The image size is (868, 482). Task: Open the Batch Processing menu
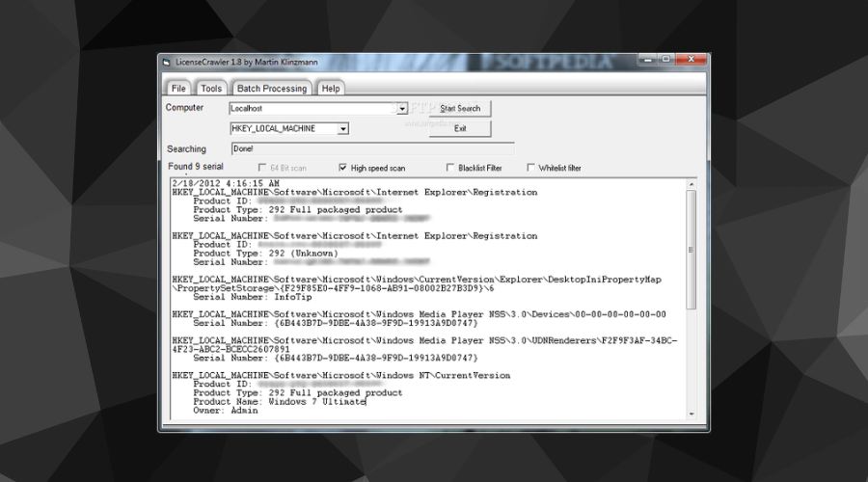(x=272, y=89)
